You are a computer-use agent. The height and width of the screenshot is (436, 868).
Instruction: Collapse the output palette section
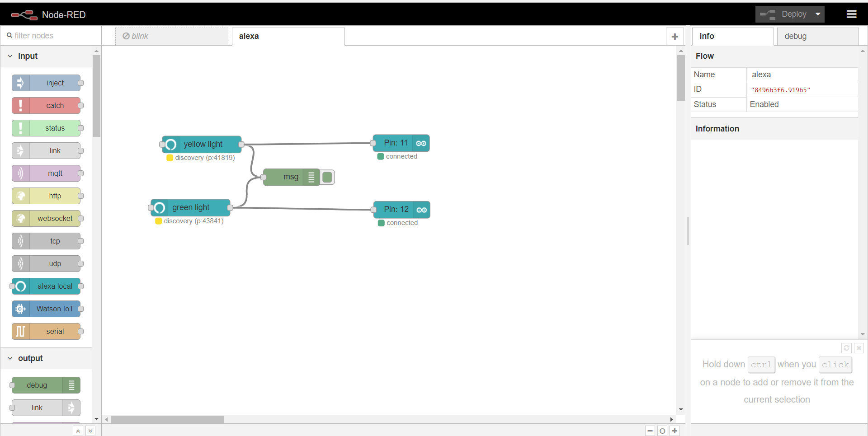coord(9,358)
